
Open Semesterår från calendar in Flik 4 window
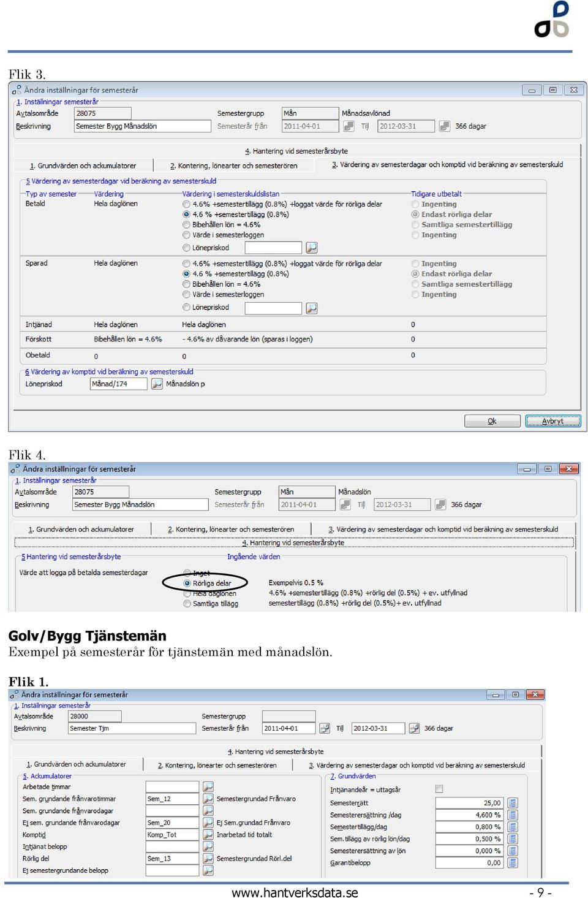click(345, 504)
